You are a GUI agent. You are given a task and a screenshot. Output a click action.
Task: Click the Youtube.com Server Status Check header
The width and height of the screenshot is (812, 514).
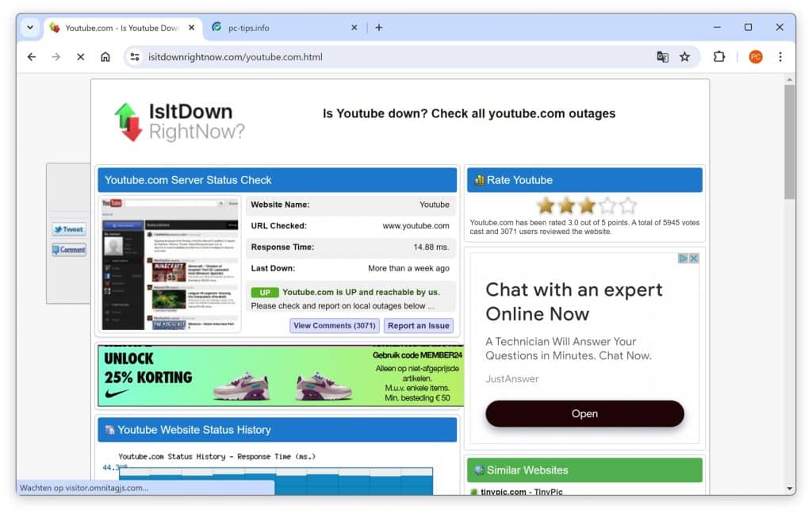coord(277,180)
